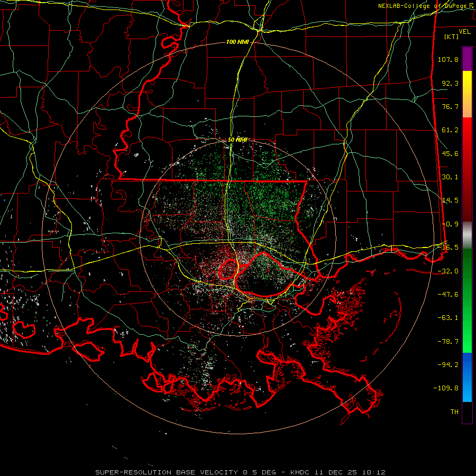Select the black TH segment of the color bar
Viewport: 476px width, 476px height.
click(x=467, y=413)
